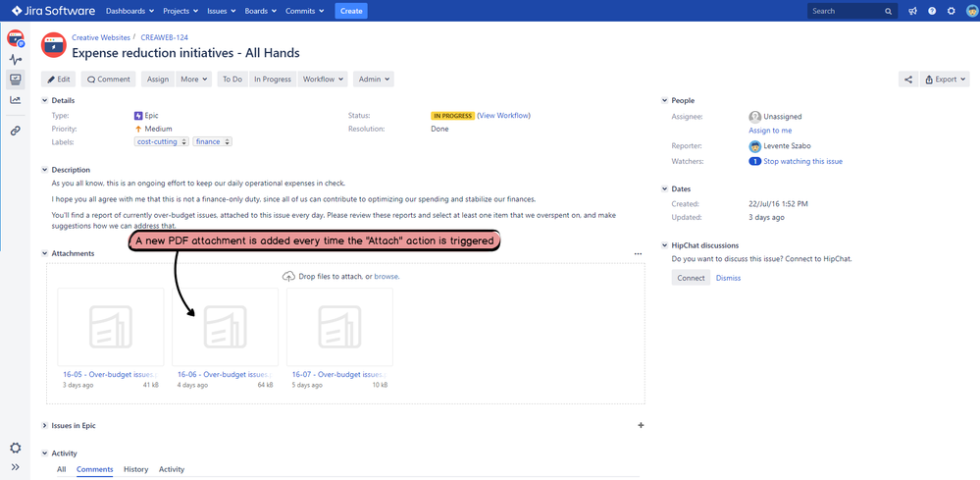Collapse the HipChat discussions section
This screenshot has width=980, height=480.
point(664,245)
